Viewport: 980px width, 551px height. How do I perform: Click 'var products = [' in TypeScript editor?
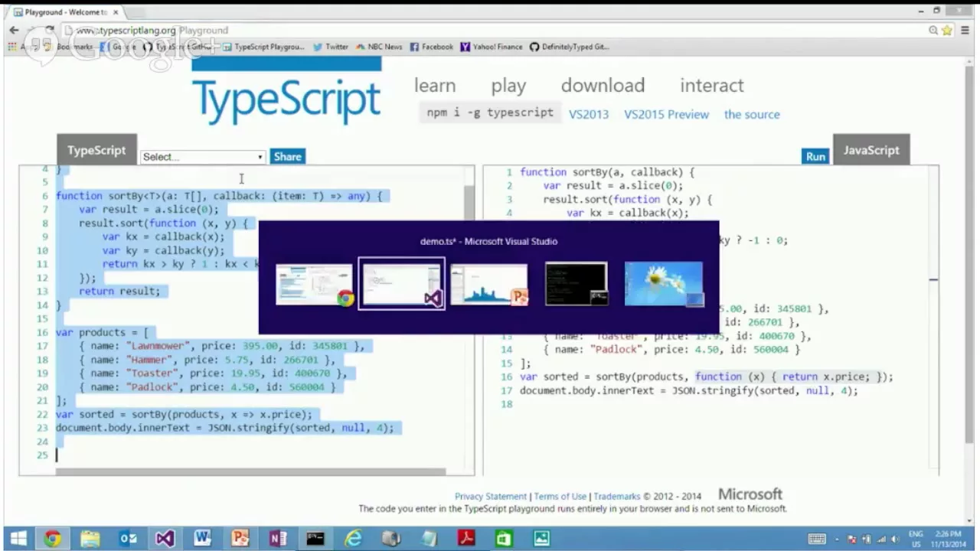coord(103,332)
